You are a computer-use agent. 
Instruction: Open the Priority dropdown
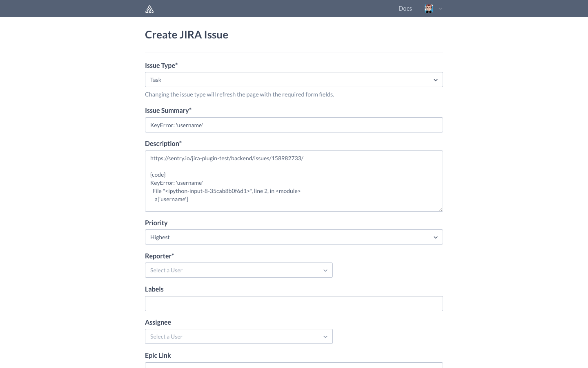tap(294, 237)
